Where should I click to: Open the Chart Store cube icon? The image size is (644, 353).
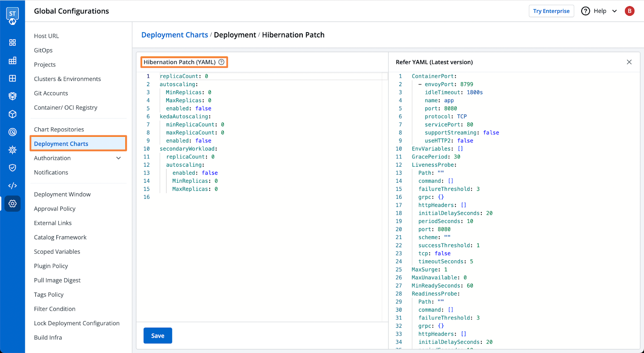[x=12, y=114]
